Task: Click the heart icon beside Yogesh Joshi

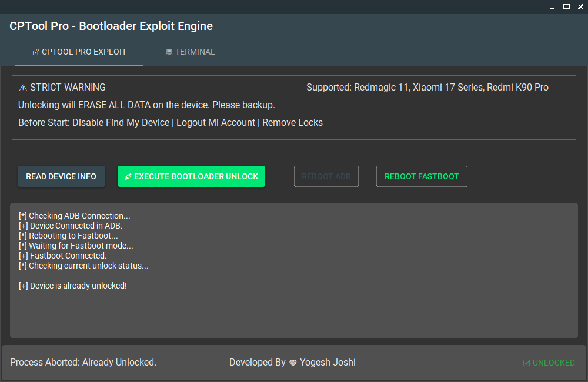Action: point(293,363)
